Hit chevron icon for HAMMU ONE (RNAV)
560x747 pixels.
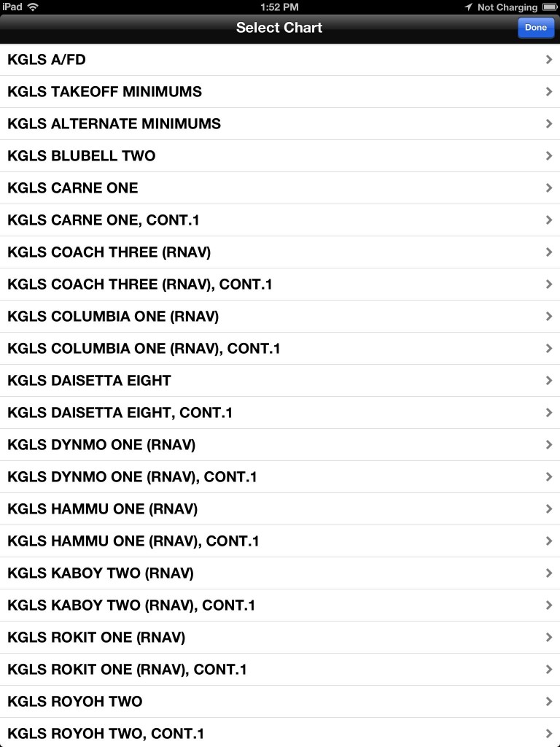point(549,509)
